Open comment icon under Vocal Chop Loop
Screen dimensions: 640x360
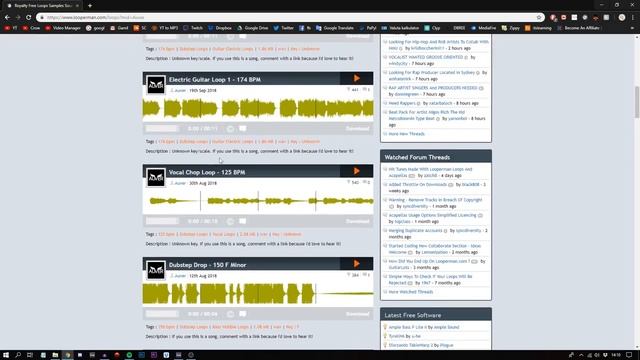point(242,221)
